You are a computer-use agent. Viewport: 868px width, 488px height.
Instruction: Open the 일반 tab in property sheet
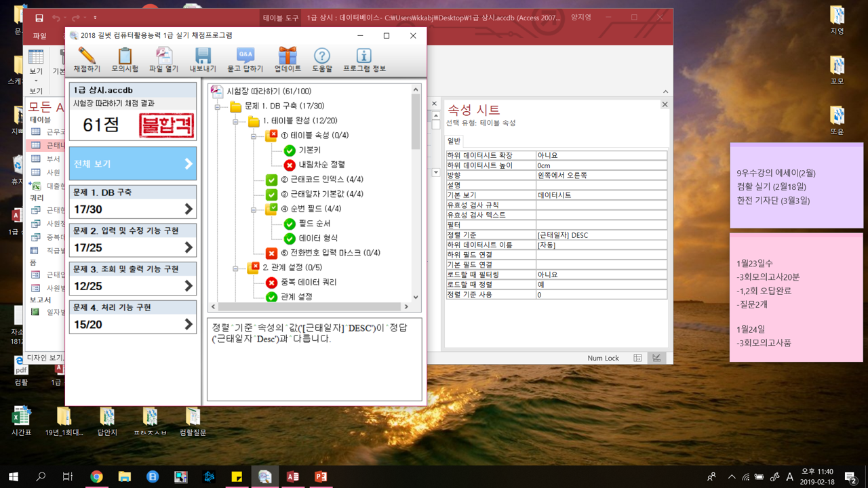click(x=454, y=141)
